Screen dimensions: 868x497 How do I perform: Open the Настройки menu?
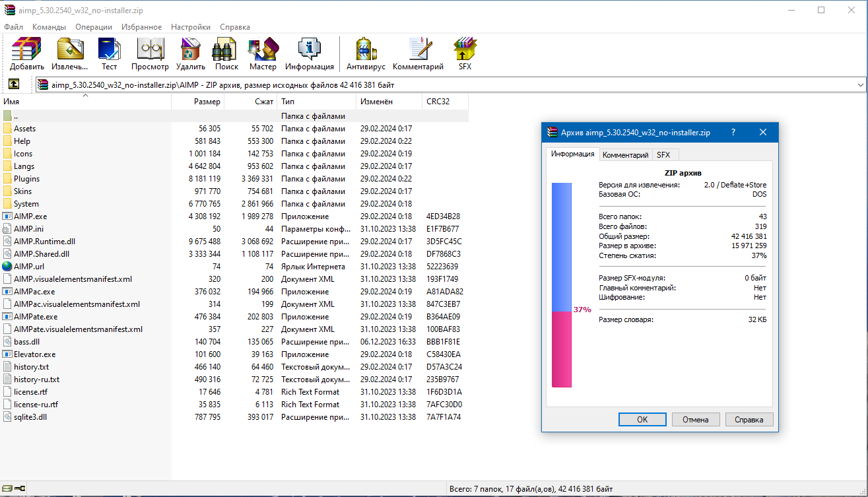click(191, 27)
